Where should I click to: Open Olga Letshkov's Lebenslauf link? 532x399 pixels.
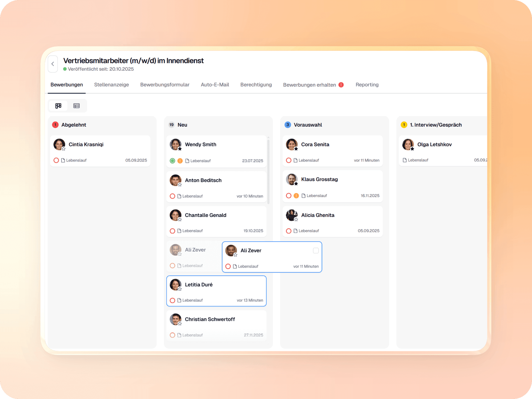point(418,160)
